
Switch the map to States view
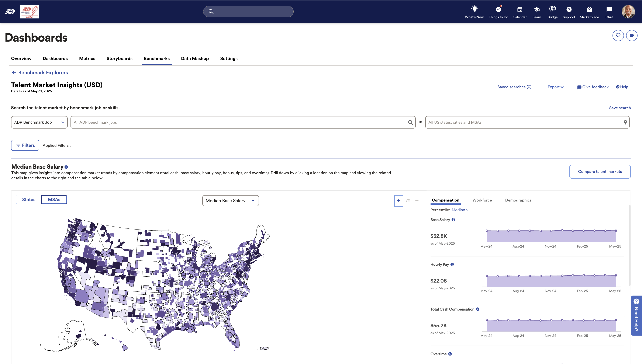tap(28, 199)
